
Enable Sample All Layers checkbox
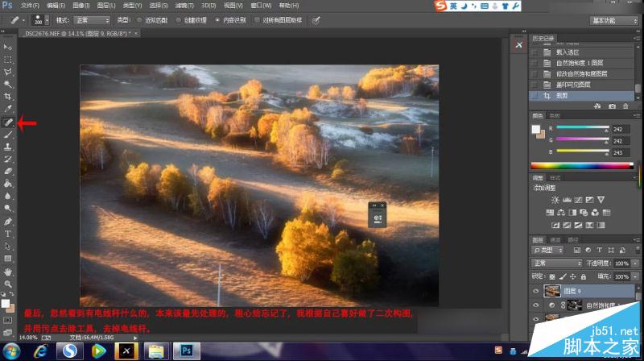point(257,20)
